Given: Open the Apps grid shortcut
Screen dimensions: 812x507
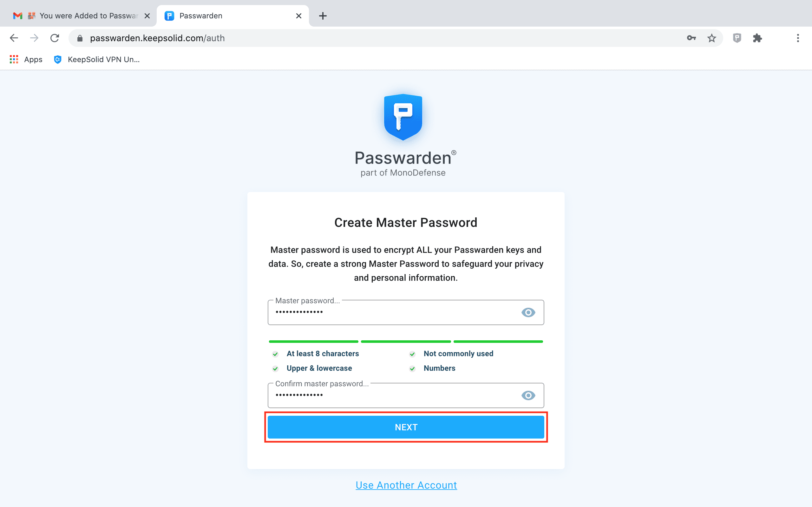Looking at the screenshot, I should tap(26, 60).
